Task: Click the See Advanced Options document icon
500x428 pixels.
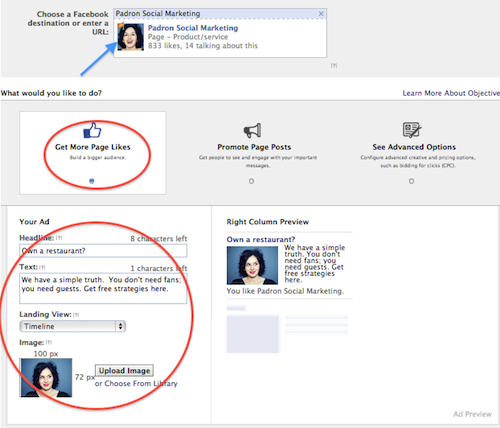Action: tap(412, 130)
